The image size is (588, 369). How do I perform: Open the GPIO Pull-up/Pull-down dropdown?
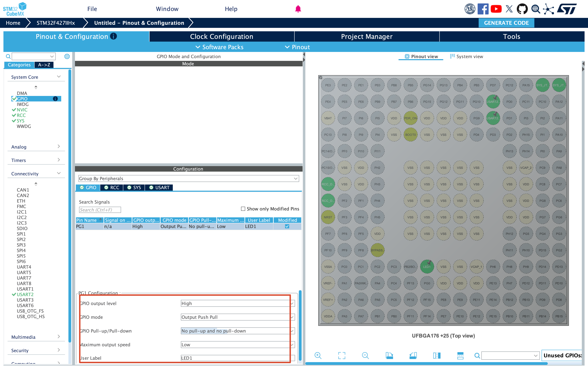click(x=238, y=331)
